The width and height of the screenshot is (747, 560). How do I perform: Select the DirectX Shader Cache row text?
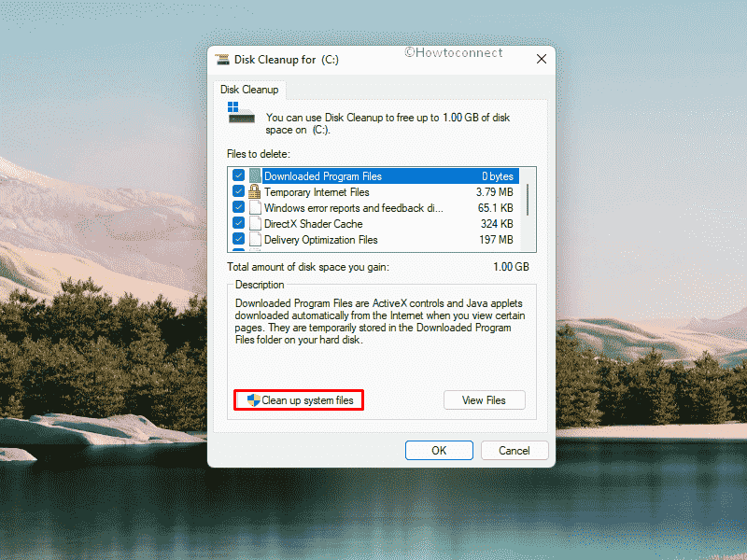pyautogui.click(x=314, y=224)
